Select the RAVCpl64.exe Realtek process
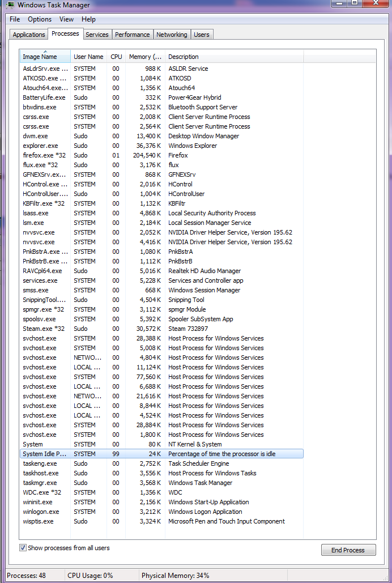 click(161, 271)
